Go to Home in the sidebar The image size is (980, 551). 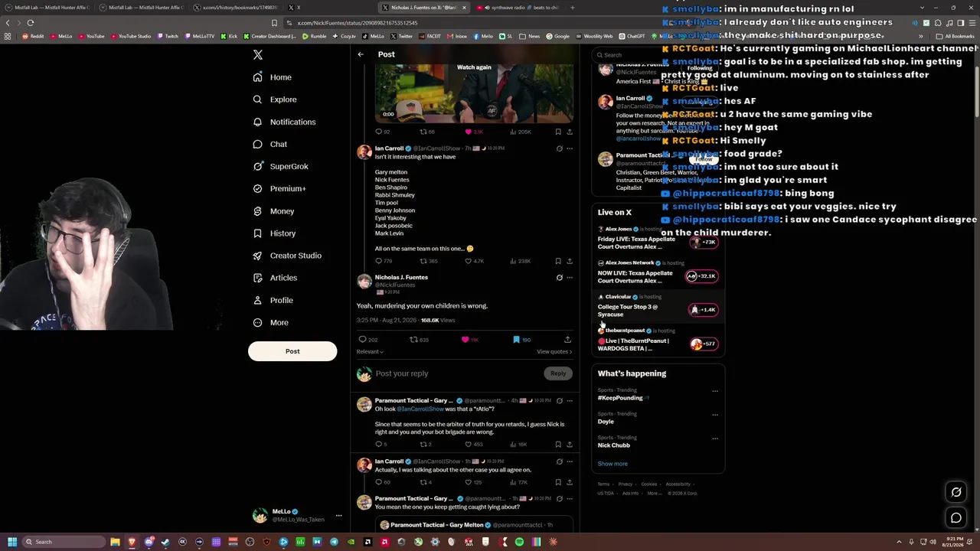point(272,77)
